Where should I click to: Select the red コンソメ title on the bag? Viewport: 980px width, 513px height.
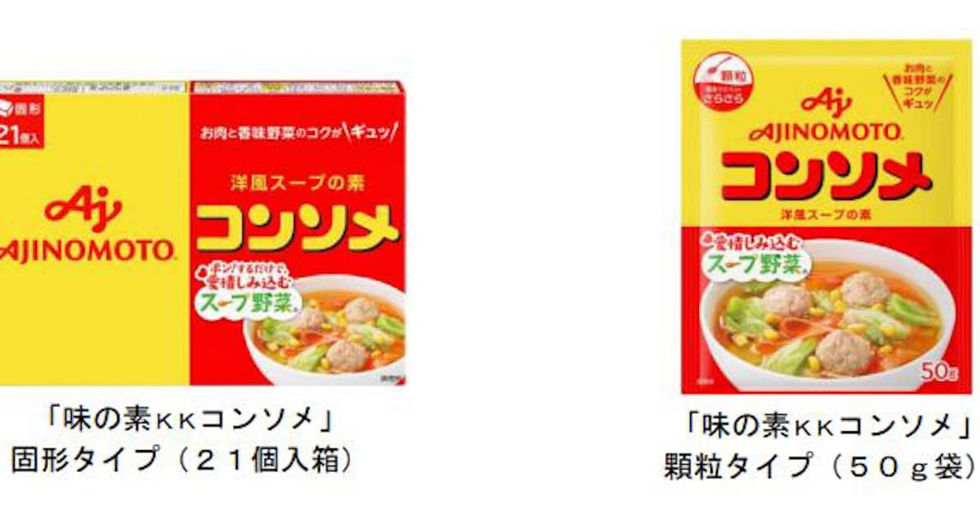pyautogui.click(x=825, y=173)
